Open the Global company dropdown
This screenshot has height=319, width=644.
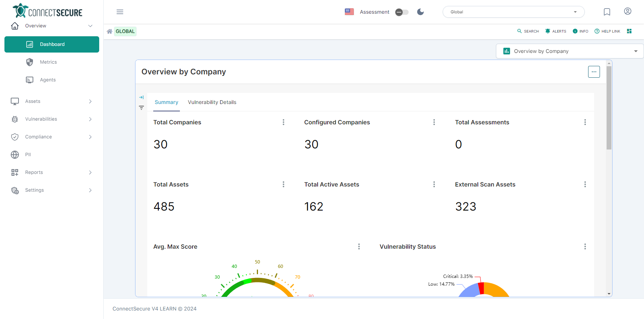coord(513,12)
